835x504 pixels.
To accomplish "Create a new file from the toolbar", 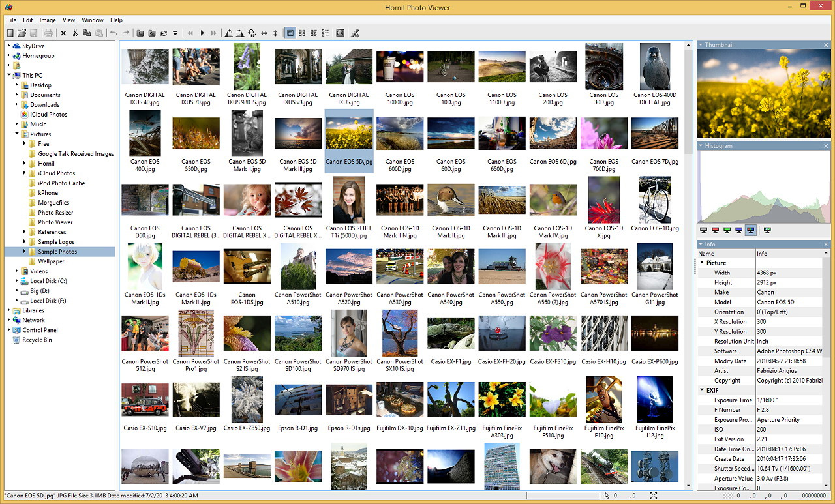I will click(x=10, y=33).
